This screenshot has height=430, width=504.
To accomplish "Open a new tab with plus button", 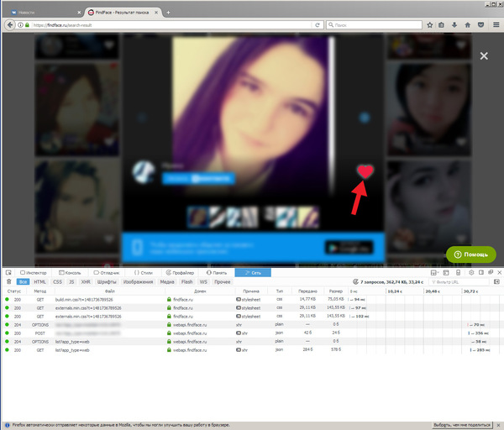I will [168, 13].
